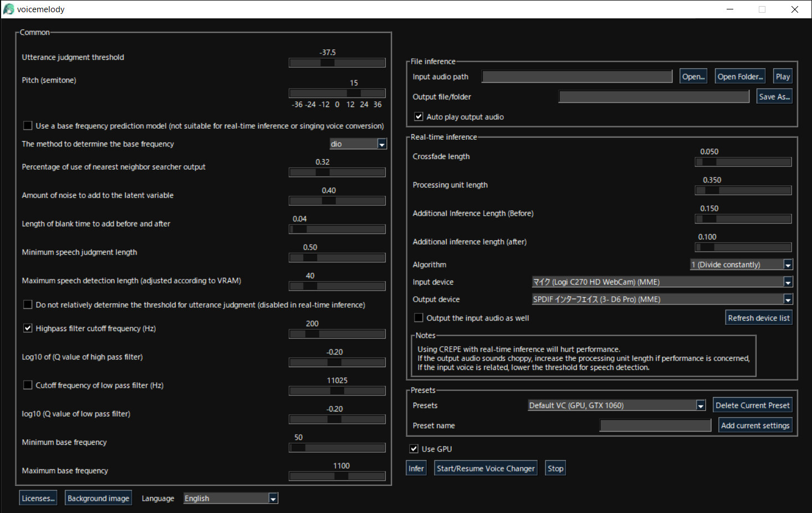812x513 pixels.
Task: Open an input audio file
Action: click(x=693, y=76)
